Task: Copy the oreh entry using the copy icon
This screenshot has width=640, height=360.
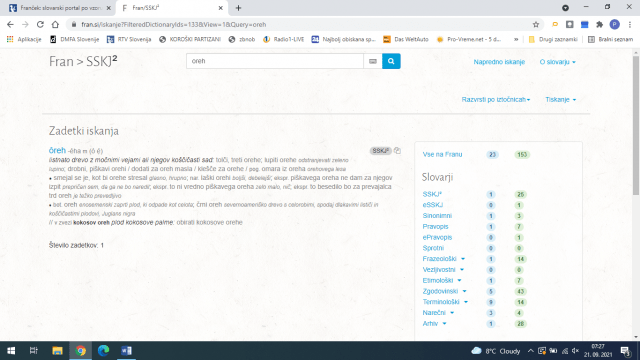Action: [x=397, y=151]
